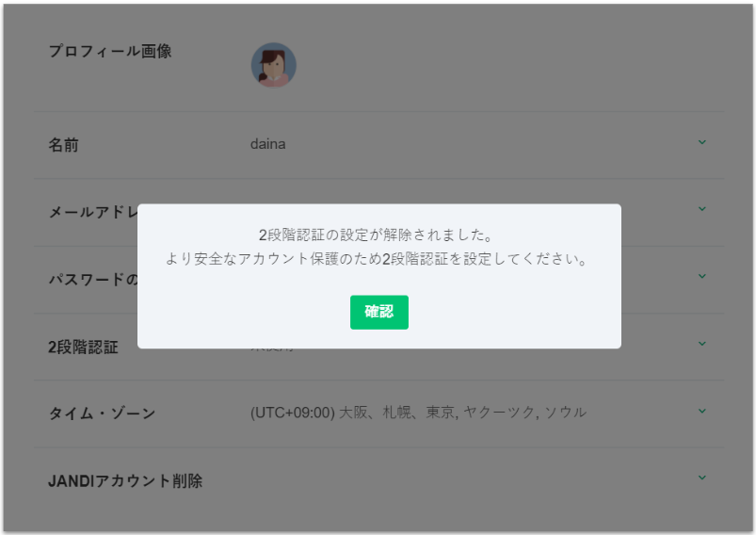Expand the 2段階認証 row chevron
Image resolution: width=756 pixels, height=535 pixels.
coord(701,344)
